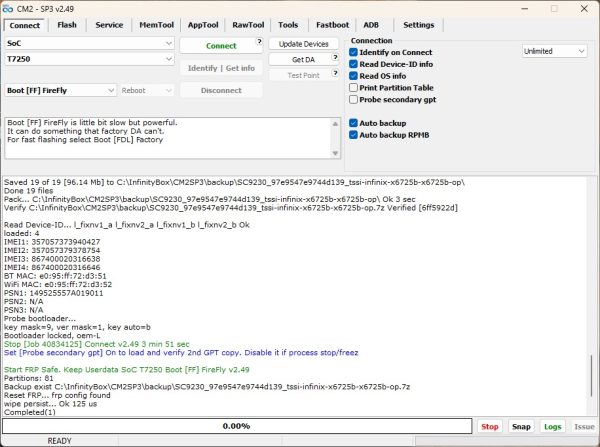Enable Print Partition Table checkbox
This screenshot has height=447, width=600.
click(353, 88)
